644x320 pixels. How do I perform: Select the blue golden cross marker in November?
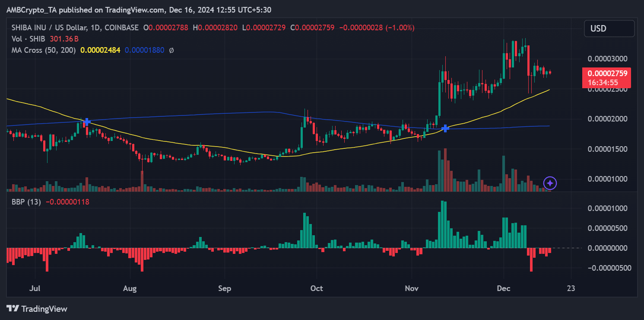(x=445, y=128)
